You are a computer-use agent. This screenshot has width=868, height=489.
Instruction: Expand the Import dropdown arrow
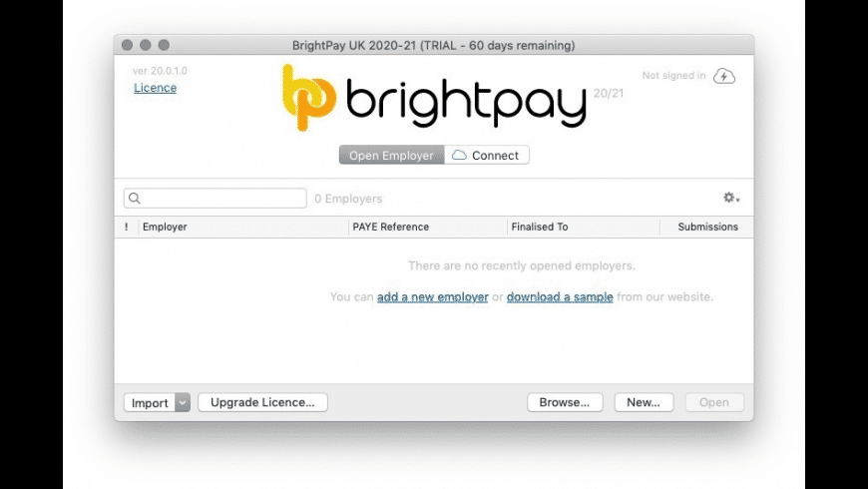point(183,402)
